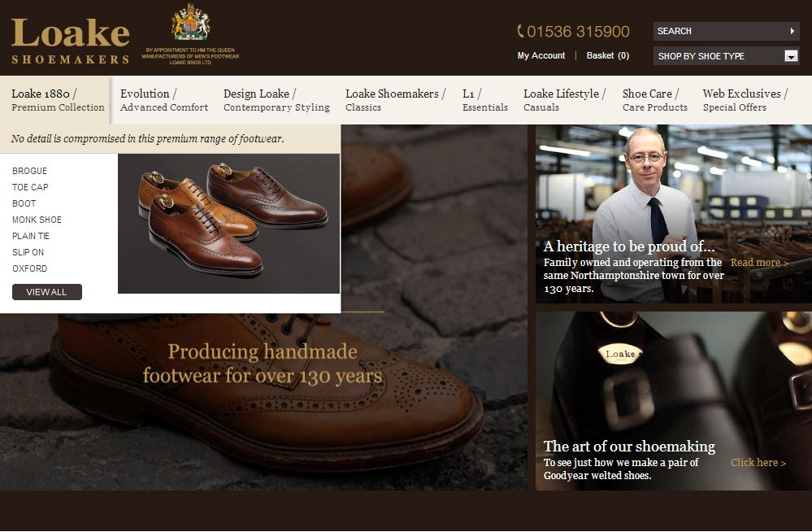Open the Loake Shoemakers Classics menu
Screen dimensions: 812x532
pos(395,100)
